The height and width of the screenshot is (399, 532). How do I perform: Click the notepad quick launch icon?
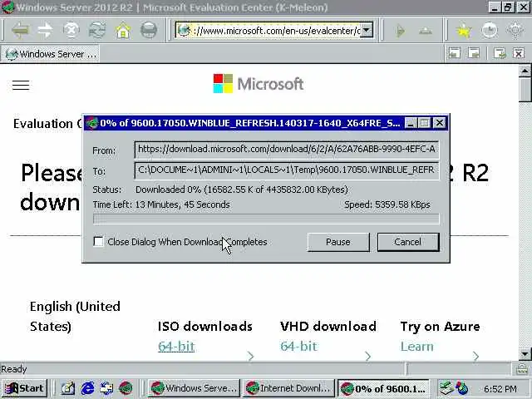[68, 388]
